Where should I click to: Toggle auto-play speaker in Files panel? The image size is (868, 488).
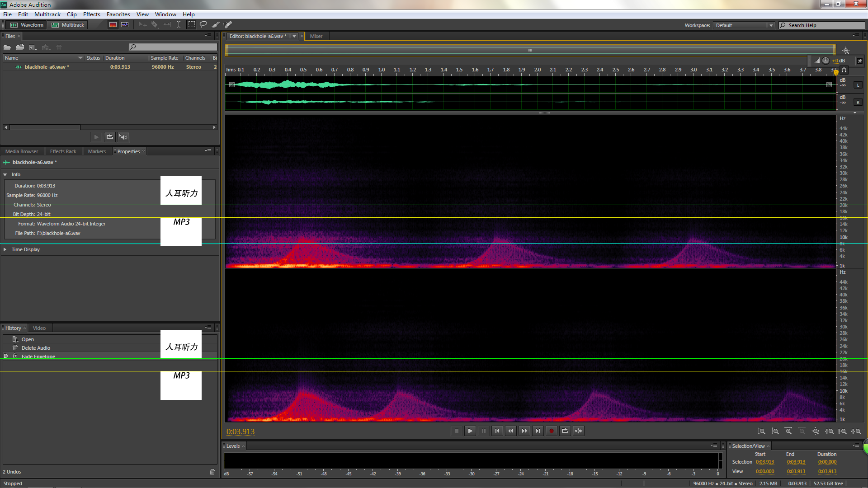123,137
